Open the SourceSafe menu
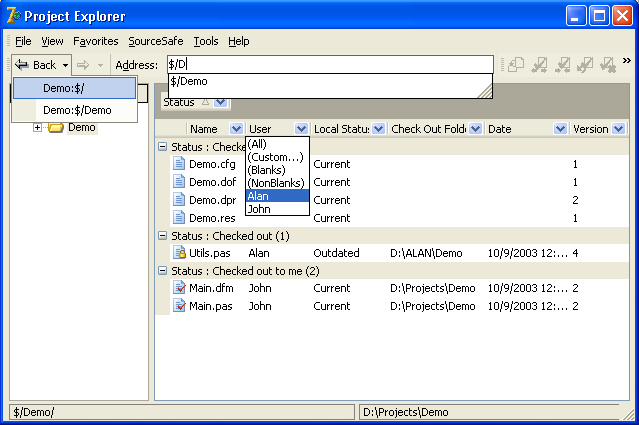The height and width of the screenshot is (425, 639). (x=156, y=41)
